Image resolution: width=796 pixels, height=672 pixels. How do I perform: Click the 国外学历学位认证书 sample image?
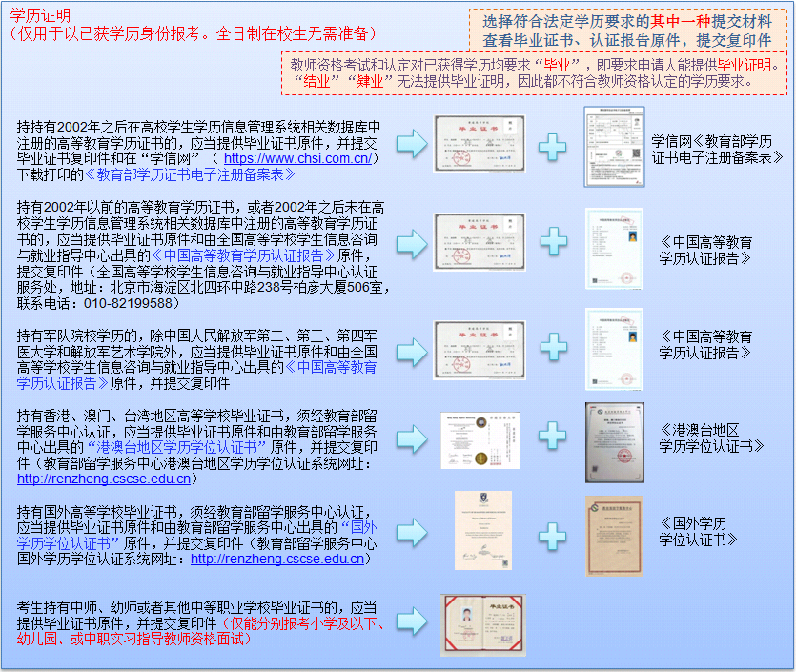(614, 535)
